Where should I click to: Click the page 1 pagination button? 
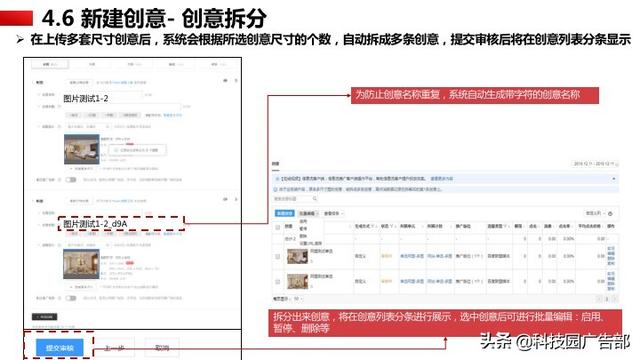[x=607, y=299]
